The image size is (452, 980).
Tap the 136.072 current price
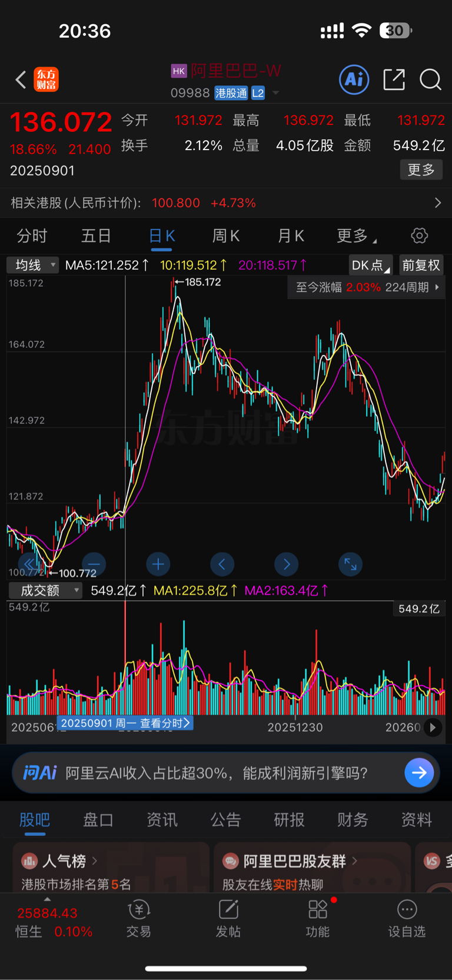(61, 122)
